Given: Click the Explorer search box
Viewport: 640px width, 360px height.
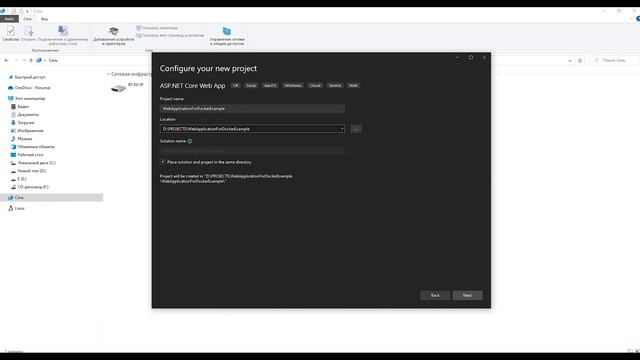Looking at the screenshot, I should pyautogui.click(x=613, y=60).
